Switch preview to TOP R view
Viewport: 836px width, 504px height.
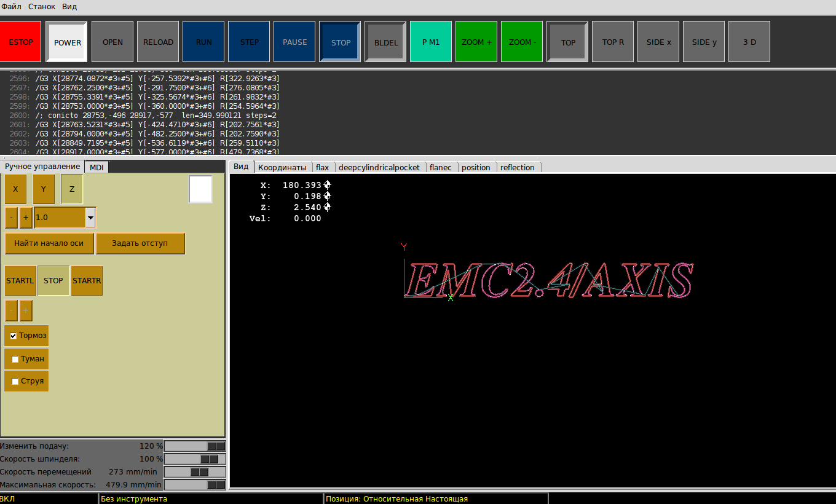tap(613, 42)
